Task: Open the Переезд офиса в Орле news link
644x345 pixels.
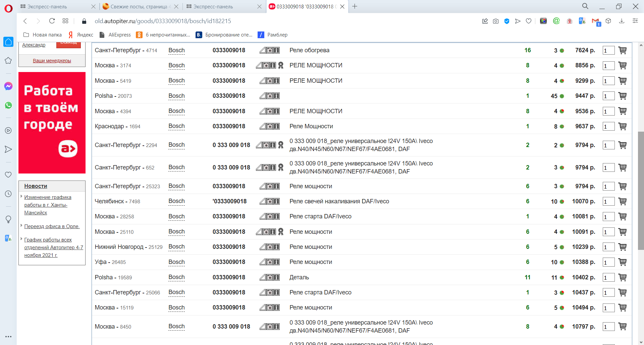Action: 52,226
